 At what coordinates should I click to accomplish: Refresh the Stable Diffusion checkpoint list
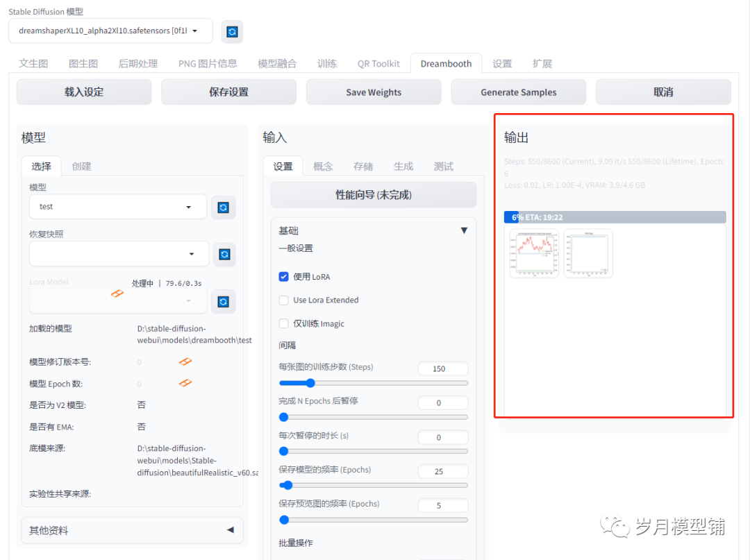pos(232,31)
